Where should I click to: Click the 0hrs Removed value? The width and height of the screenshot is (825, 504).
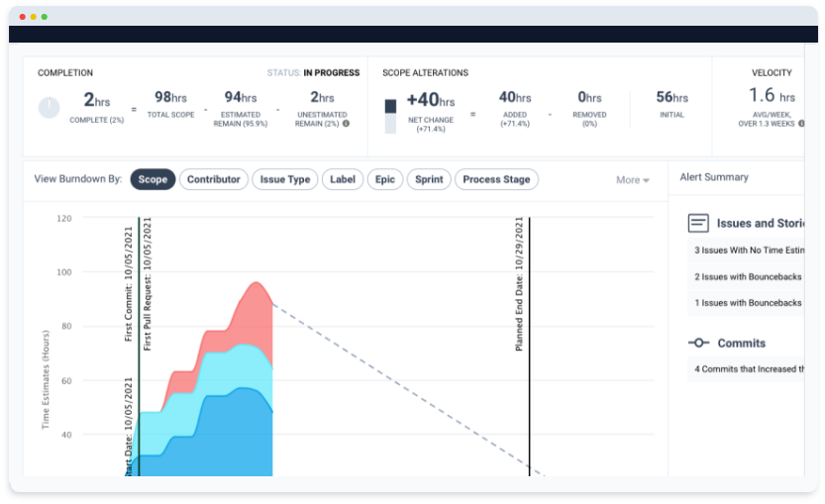pos(589,97)
